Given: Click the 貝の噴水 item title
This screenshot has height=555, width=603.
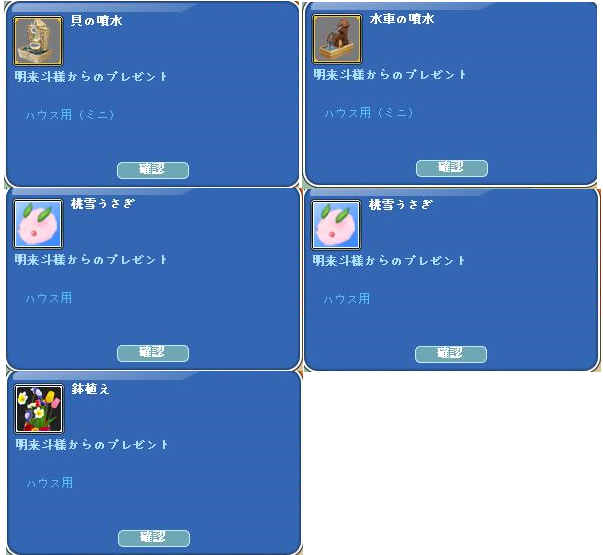Looking at the screenshot, I should (97, 20).
